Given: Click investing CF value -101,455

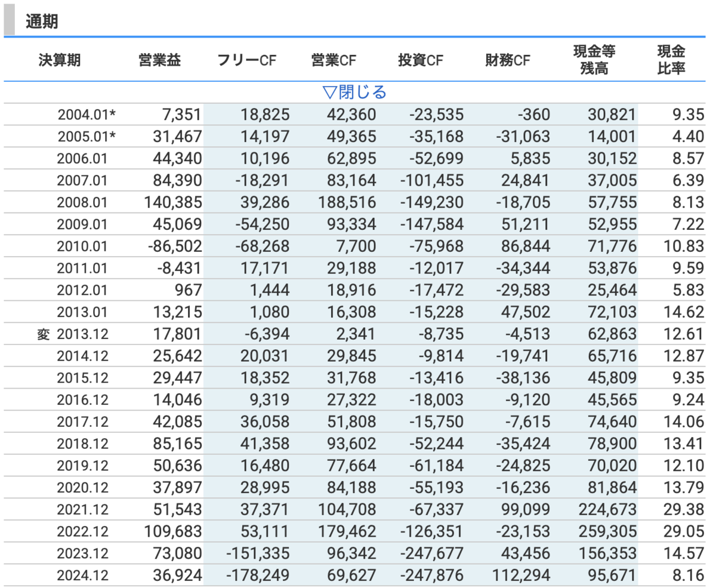Looking at the screenshot, I should (x=433, y=180).
